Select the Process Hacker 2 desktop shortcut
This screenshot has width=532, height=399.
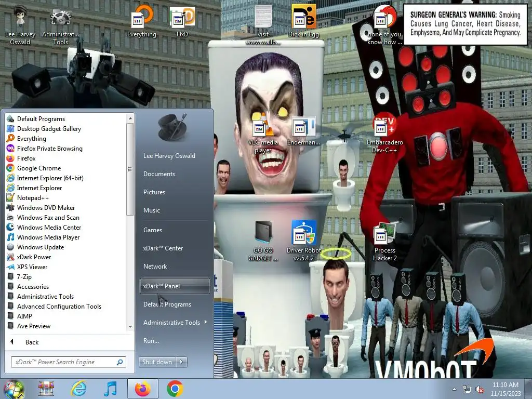click(x=384, y=242)
